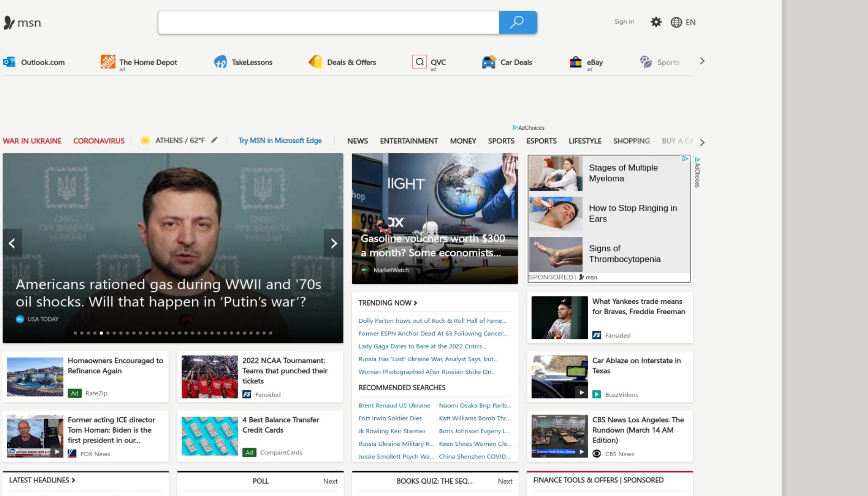The width and height of the screenshot is (868, 496).
Task: Click the sunny weather icon for Athens
Action: click(x=145, y=141)
